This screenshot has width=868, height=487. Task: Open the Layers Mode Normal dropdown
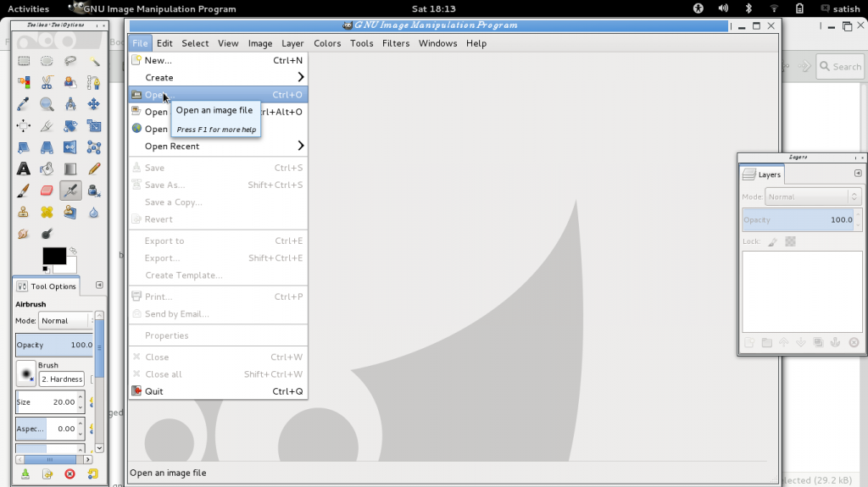812,196
